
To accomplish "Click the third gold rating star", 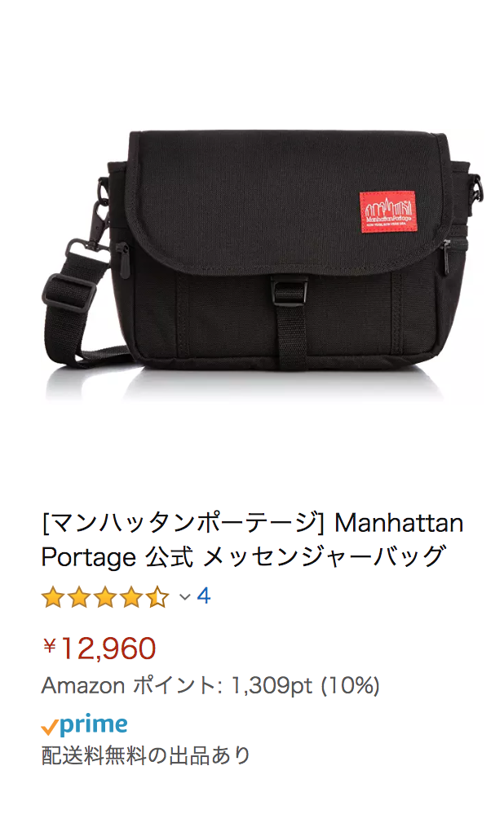I will point(105,597).
